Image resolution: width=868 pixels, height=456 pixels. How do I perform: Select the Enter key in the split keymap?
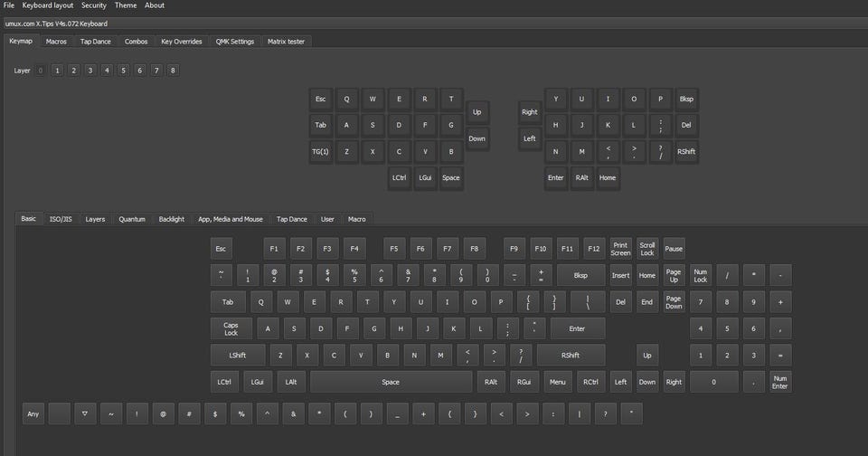[556, 178]
